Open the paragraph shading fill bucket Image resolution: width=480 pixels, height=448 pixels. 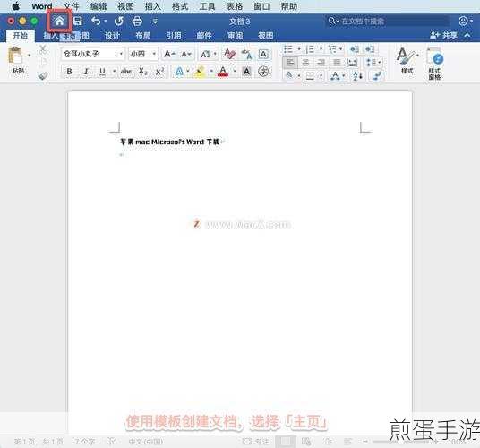[289, 75]
